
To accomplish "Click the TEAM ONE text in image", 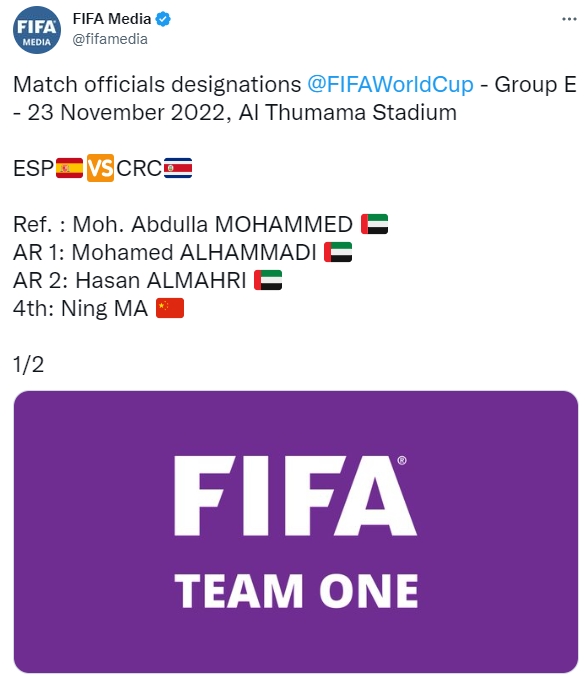I will 296,591.
